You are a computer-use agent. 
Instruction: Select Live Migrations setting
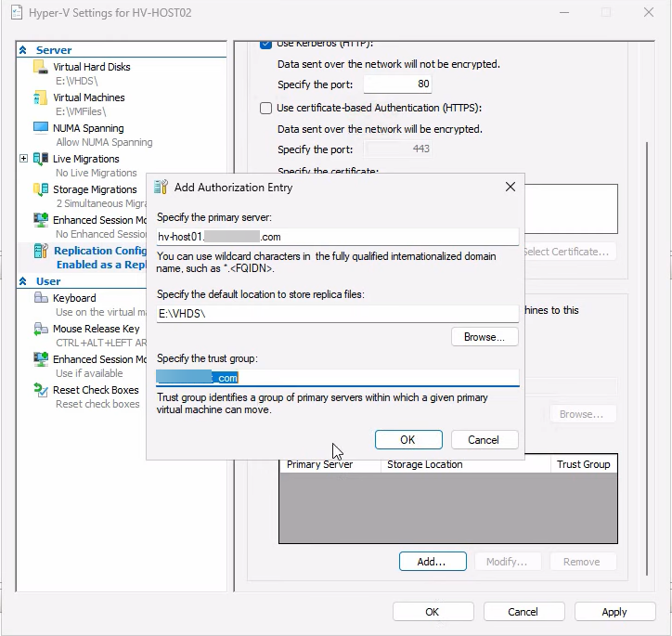click(86, 159)
